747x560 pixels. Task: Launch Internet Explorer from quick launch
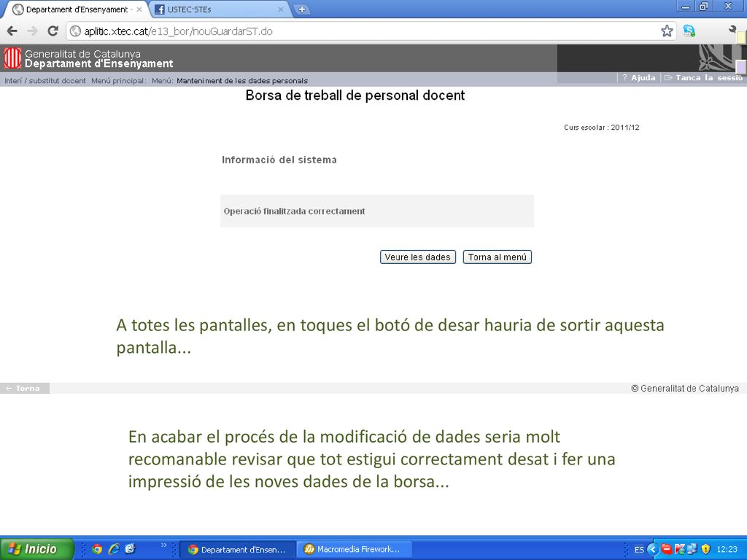pos(113,549)
